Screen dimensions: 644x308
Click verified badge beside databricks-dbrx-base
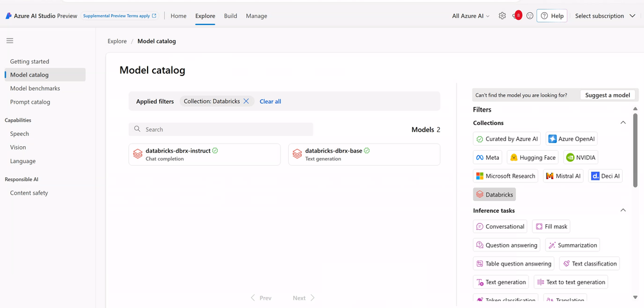367,151
